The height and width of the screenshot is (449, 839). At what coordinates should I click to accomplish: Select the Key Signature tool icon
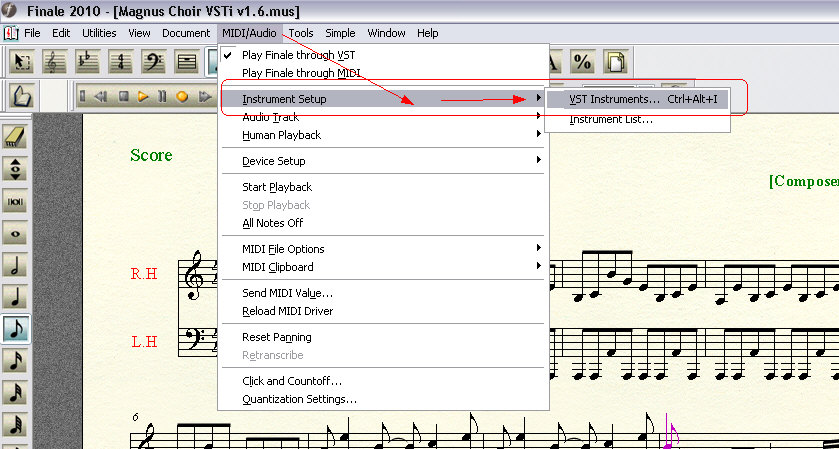(87, 62)
